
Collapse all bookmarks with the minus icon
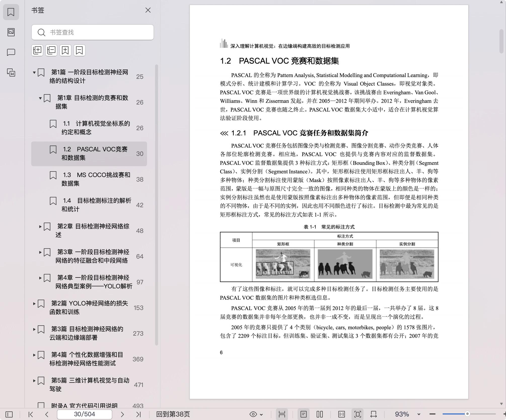[51, 50]
